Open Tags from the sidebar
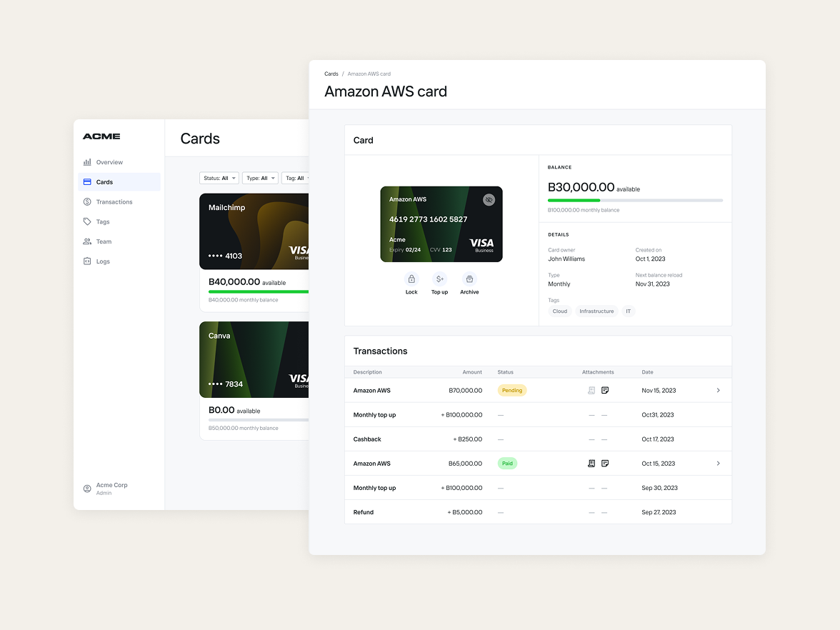The height and width of the screenshot is (630, 840). 119,221
